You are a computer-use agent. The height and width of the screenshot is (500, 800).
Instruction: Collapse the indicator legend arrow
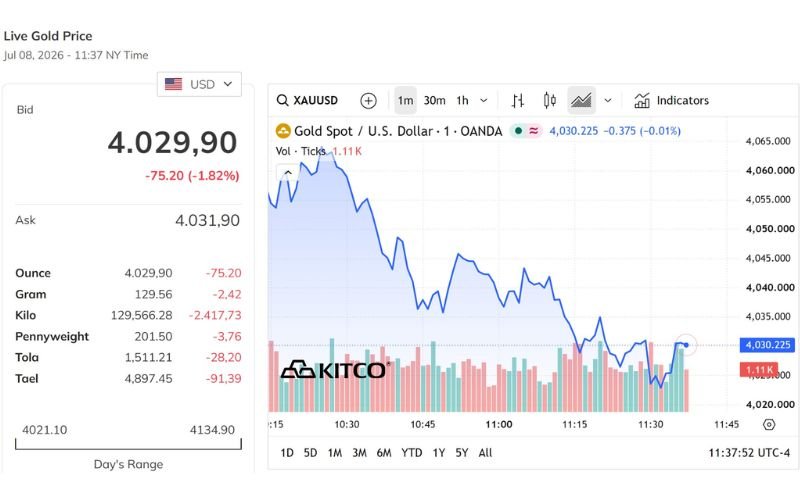(288, 172)
